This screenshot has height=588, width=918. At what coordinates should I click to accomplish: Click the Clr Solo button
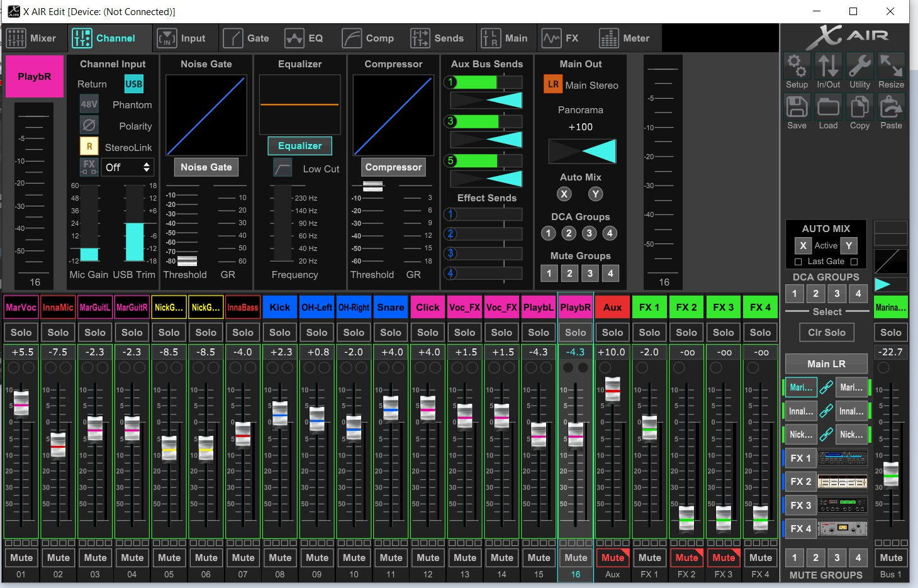(x=826, y=332)
